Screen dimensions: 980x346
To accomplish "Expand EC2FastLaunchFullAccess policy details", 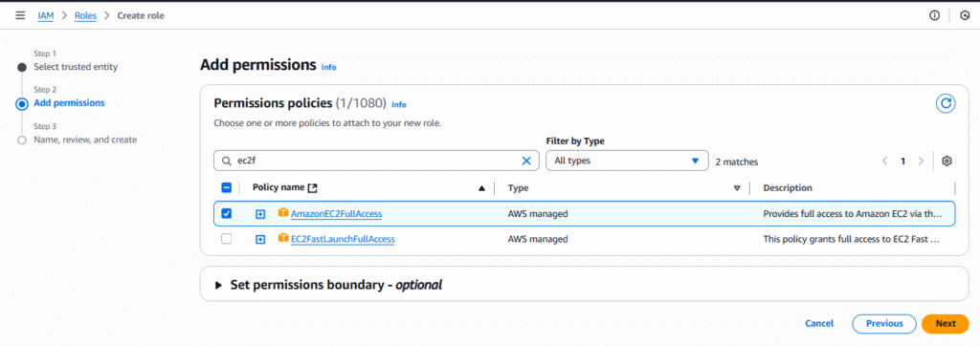I will tap(260, 239).
